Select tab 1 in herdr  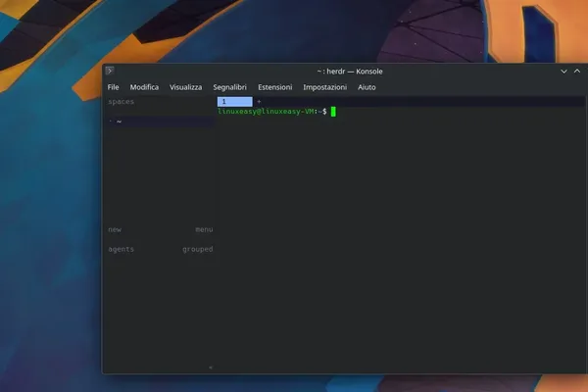pos(235,101)
